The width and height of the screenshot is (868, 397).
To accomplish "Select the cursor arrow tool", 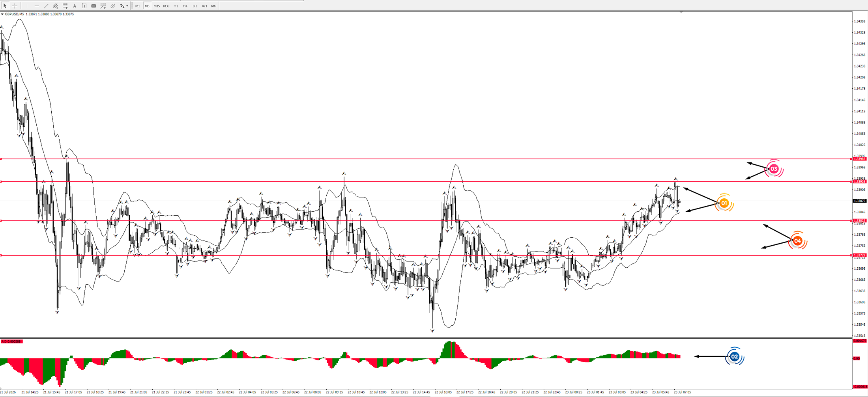I will [5, 6].
